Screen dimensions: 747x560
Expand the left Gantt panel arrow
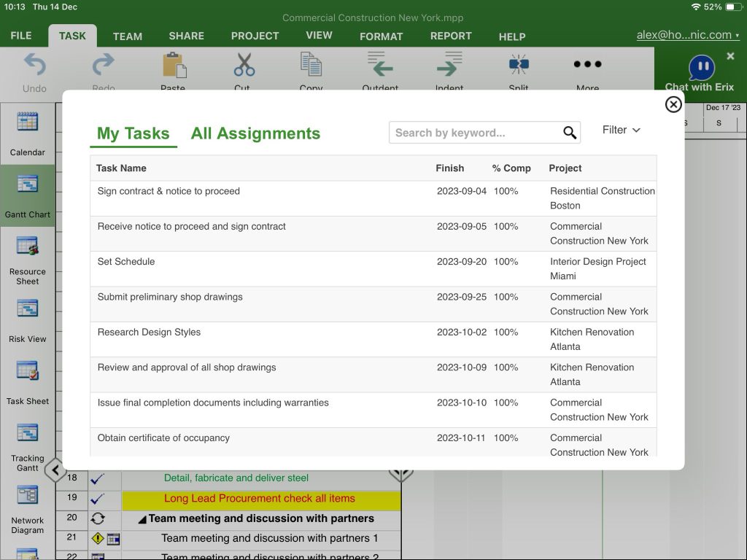(55, 470)
